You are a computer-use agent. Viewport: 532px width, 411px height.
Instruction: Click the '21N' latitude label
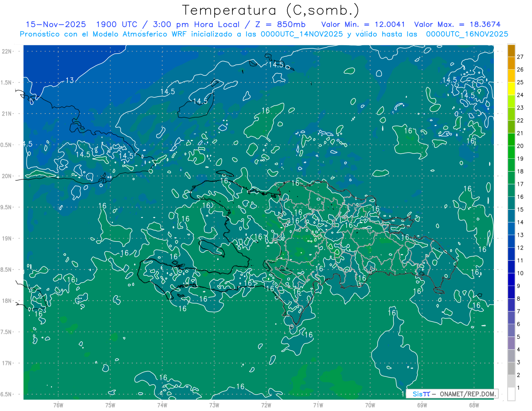7,114
